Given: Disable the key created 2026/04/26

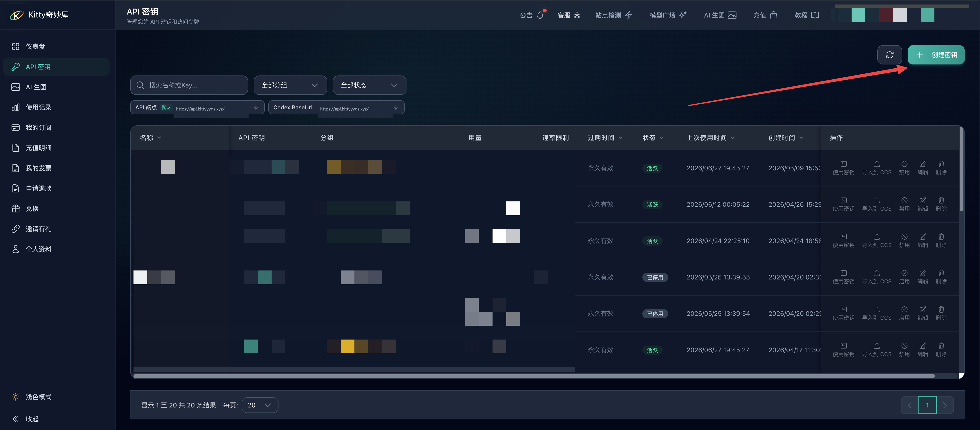Looking at the screenshot, I should [x=904, y=204].
